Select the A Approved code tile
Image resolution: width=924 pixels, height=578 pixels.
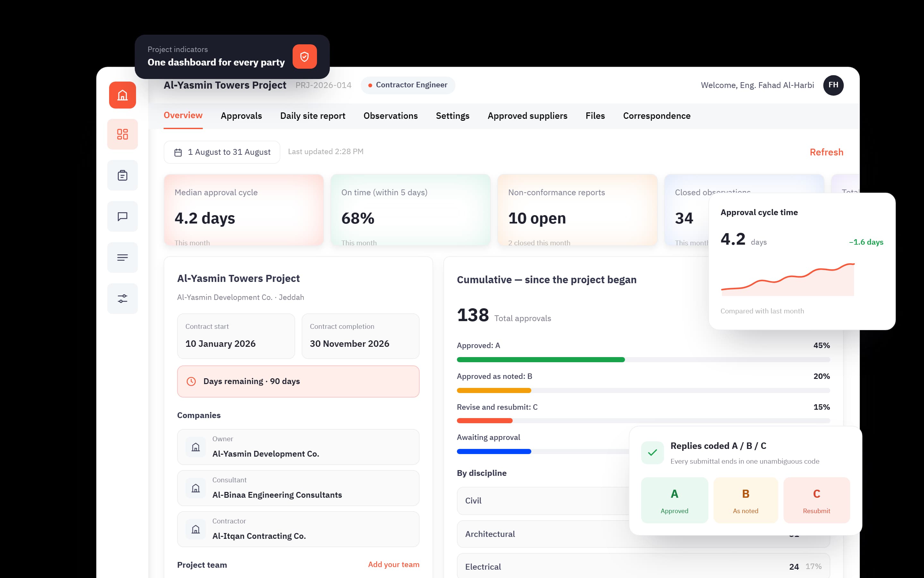674,500
